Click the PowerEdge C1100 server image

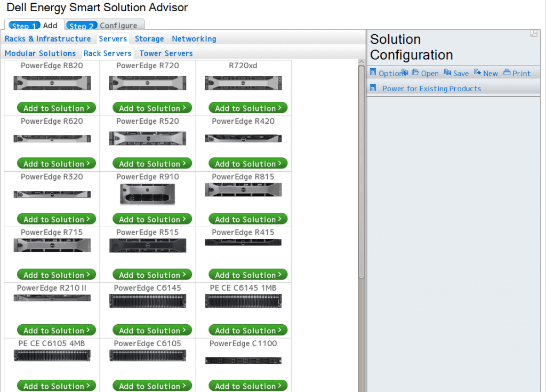tap(243, 361)
